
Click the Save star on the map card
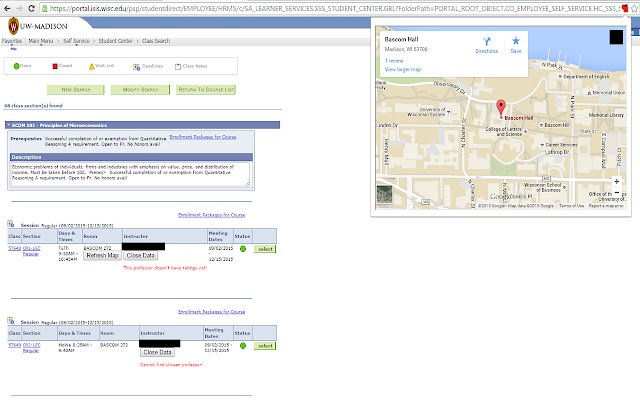[x=516, y=41]
